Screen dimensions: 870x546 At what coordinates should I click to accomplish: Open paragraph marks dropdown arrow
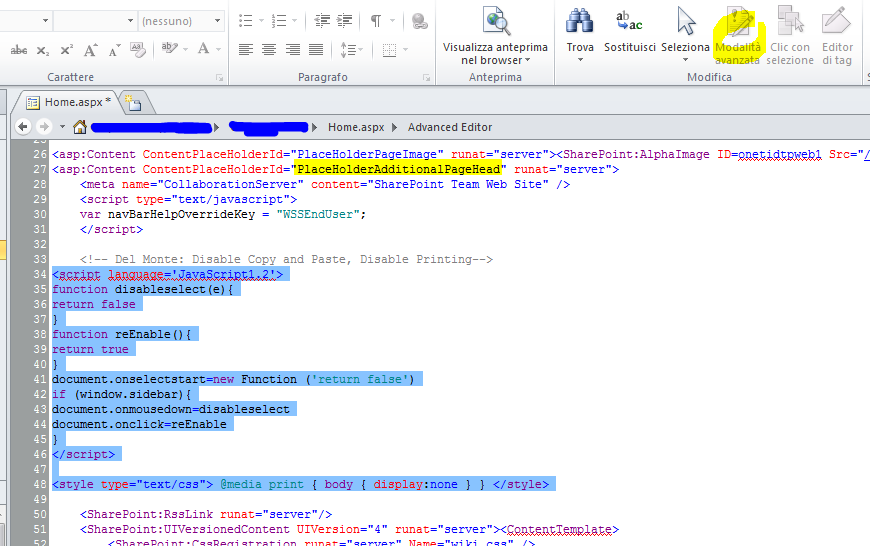tap(392, 21)
